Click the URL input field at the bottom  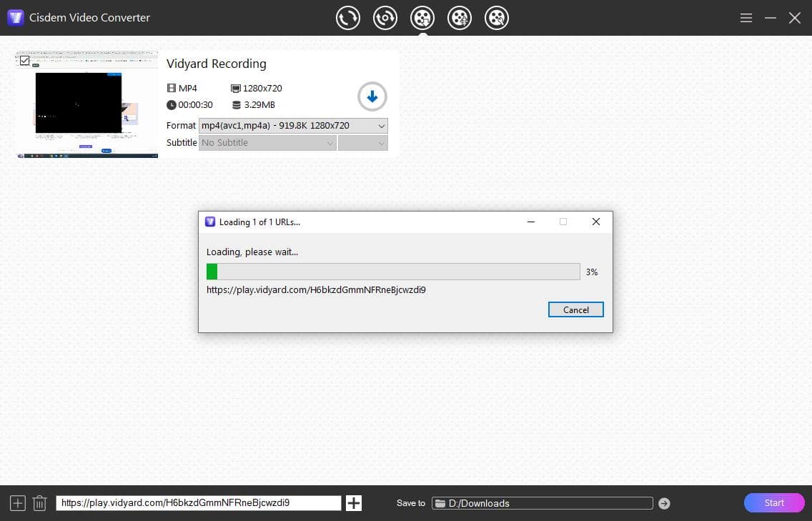[x=198, y=503]
